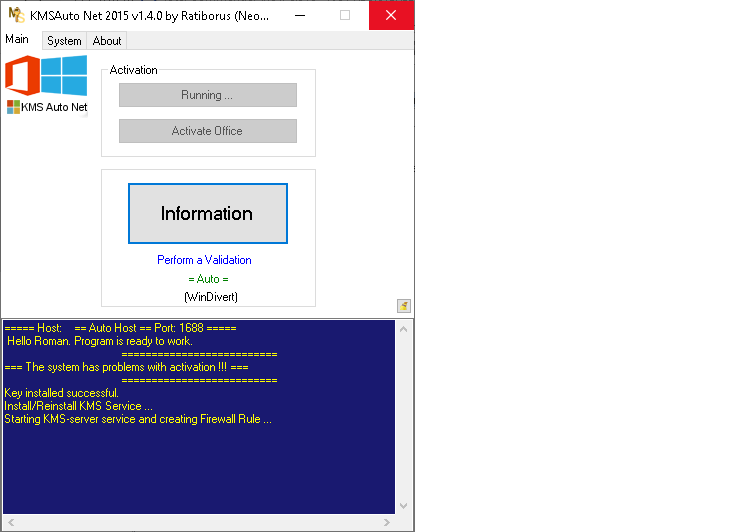The width and height of the screenshot is (743, 532).
Task: Minimize the KMSAuto Net window
Action: click(x=300, y=15)
